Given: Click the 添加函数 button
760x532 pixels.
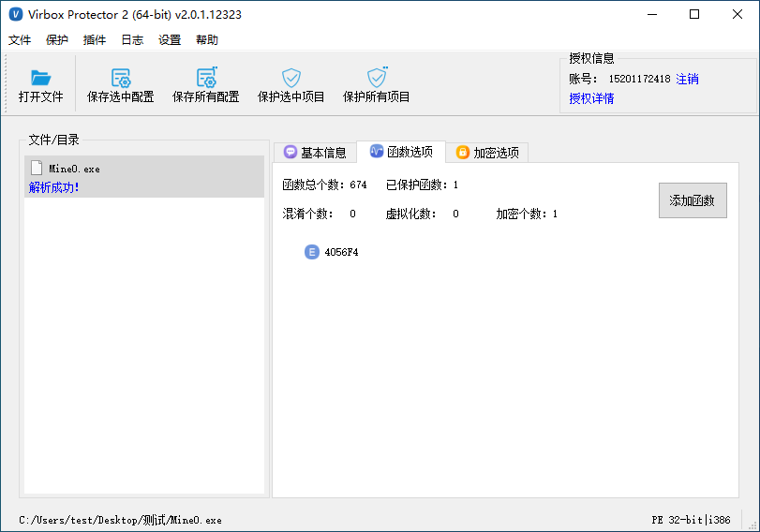Looking at the screenshot, I should [693, 200].
